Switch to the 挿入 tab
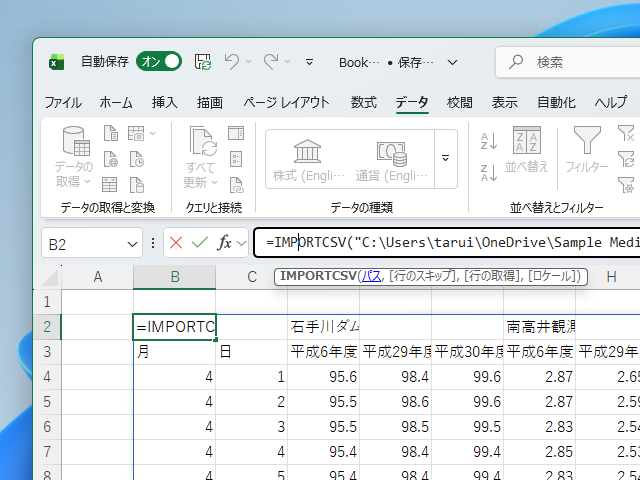The image size is (640, 480). (x=164, y=102)
